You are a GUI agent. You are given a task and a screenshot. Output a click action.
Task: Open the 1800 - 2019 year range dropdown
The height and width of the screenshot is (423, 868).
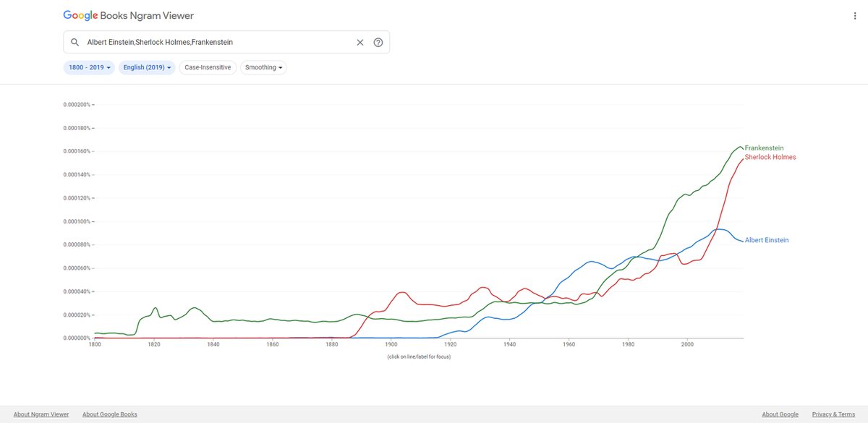pos(89,67)
